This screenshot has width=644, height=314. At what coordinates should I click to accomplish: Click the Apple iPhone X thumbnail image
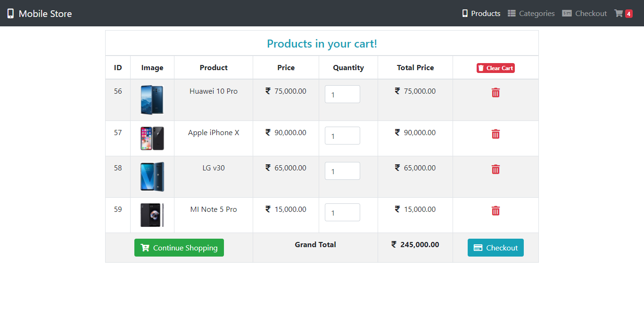[152, 138]
